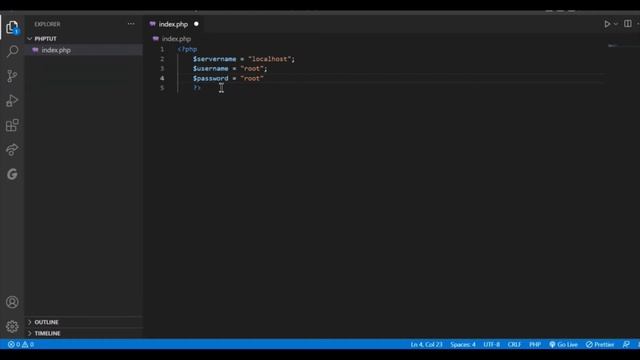Open the run button dropdown arrow
640x360 pixels.
pyautogui.click(x=616, y=24)
